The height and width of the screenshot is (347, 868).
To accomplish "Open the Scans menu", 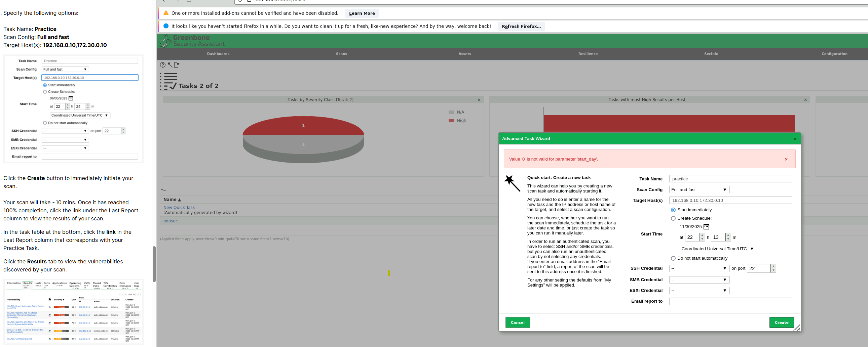I will click(341, 54).
